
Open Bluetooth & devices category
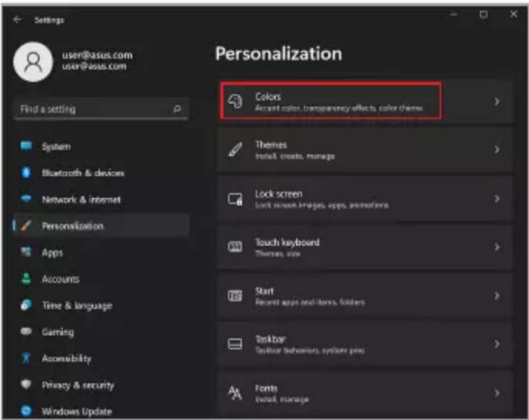[x=101, y=173]
